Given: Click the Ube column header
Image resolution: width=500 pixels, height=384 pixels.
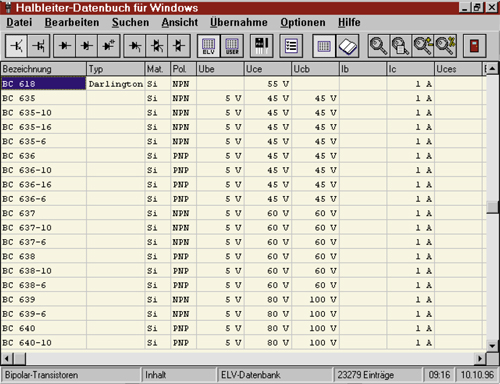Looking at the screenshot, I should click(x=220, y=69).
